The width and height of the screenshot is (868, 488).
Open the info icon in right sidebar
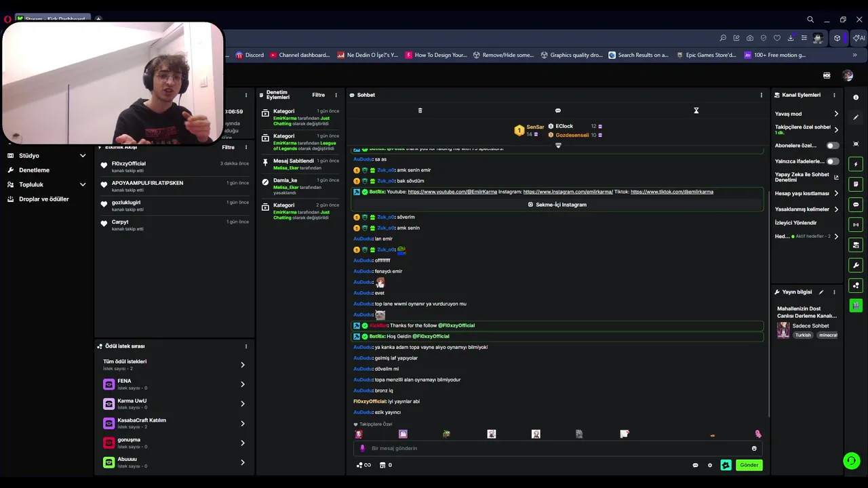(856, 97)
